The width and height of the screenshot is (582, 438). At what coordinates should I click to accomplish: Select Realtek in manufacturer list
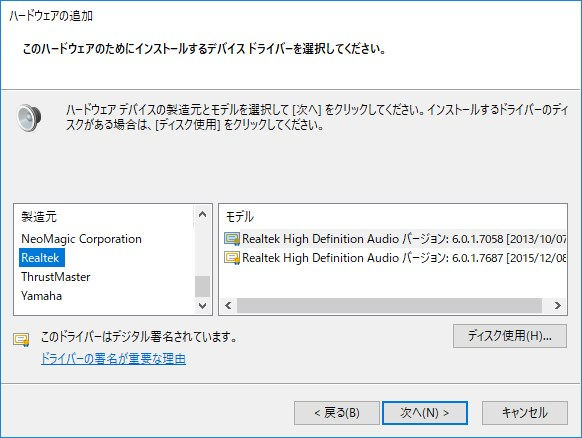[x=40, y=258]
